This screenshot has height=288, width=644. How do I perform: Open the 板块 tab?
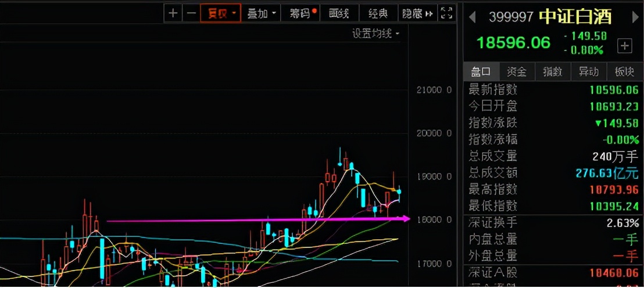tap(624, 72)
